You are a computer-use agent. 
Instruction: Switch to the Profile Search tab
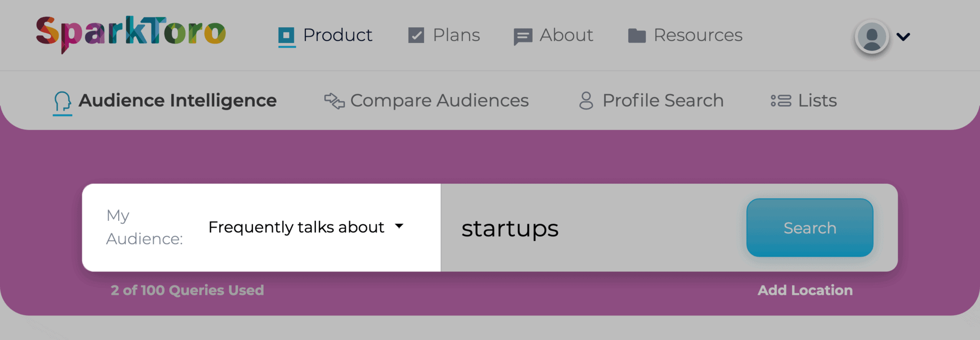[663, 100]
